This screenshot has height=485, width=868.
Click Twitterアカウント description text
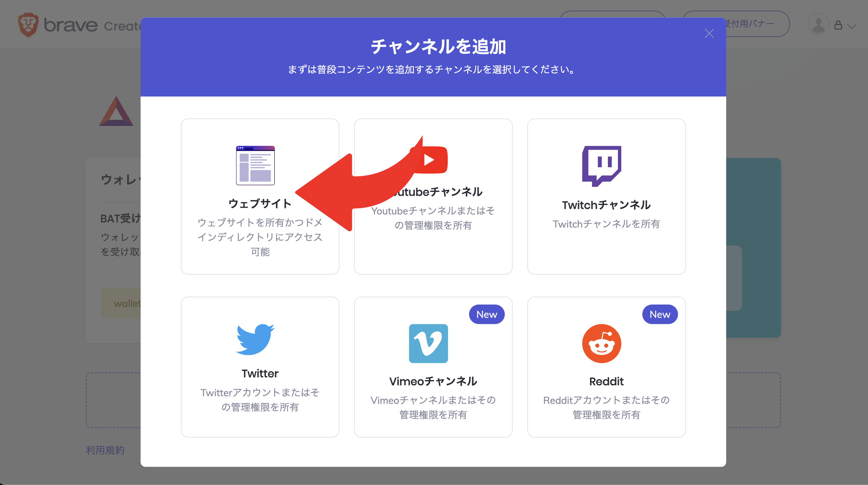click(x=260, y=400)
